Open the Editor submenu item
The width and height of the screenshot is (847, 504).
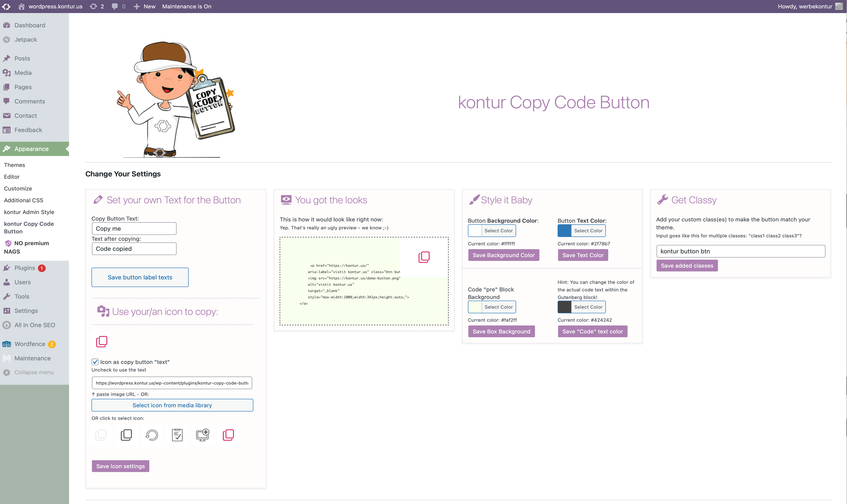pyautogui.click(x=12, y=177)
